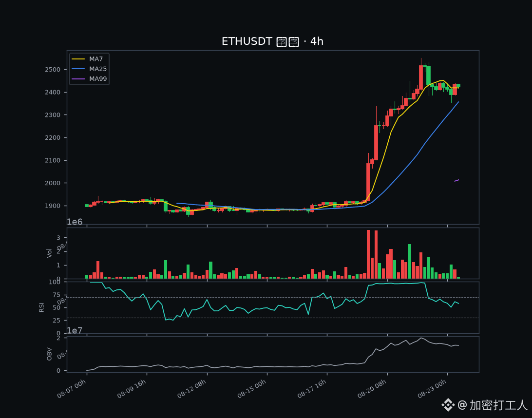The image size is (532, 418).
Task: Click the tall green volume bar near 08-21
Action: coord(410,261)
